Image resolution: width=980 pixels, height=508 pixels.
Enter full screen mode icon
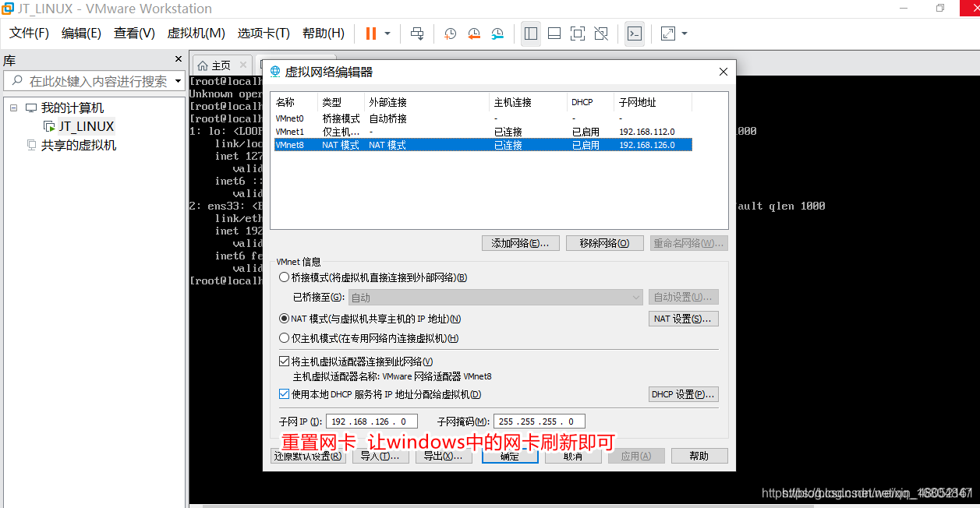pyautogui.click(x=578, y=34)
